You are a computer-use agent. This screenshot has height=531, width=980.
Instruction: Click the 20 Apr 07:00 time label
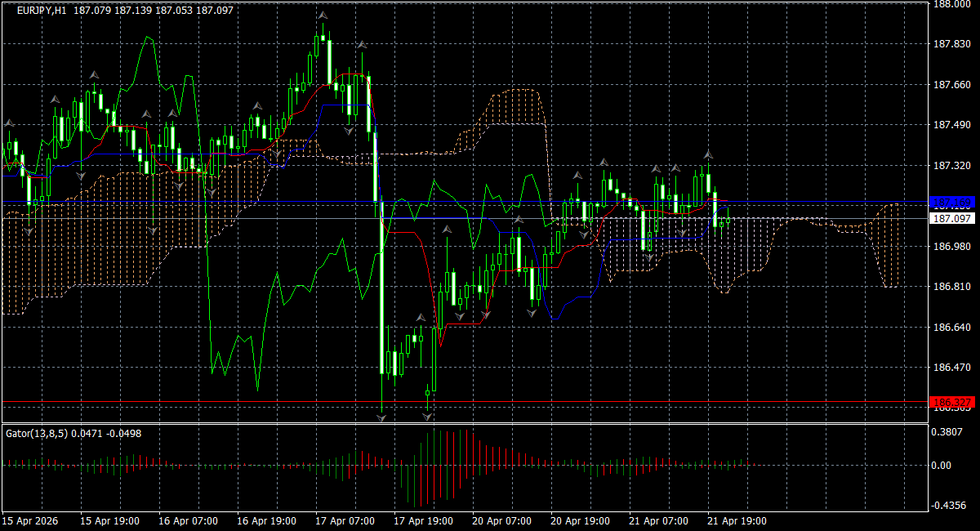click(501, 520)
